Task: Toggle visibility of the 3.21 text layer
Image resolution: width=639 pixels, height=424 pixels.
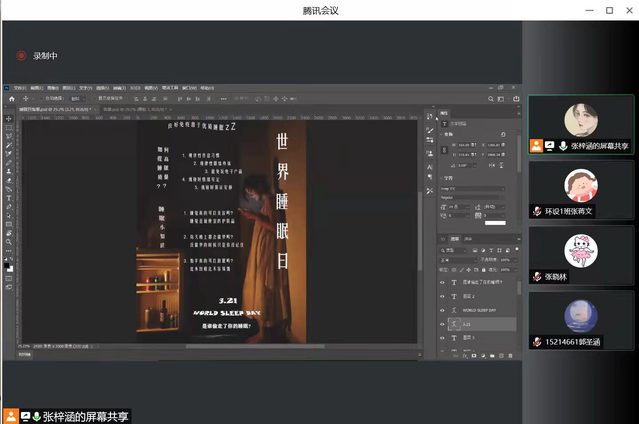Action: 442,325
